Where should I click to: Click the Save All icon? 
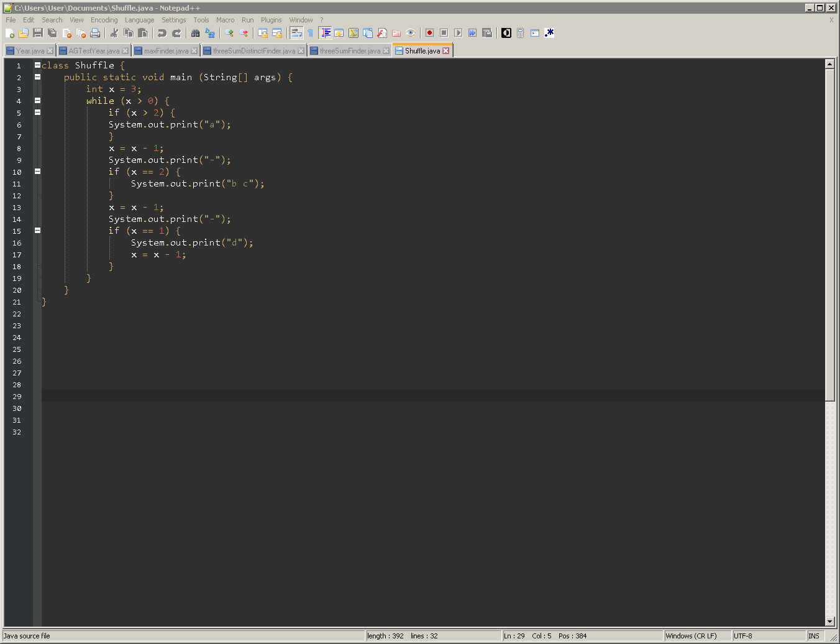tap(52, 33)
